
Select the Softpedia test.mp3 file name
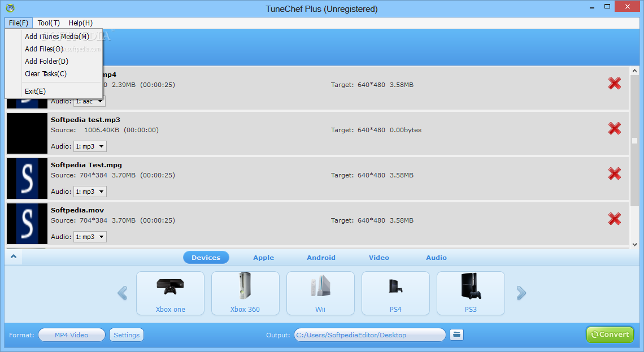tap(85, 120)
